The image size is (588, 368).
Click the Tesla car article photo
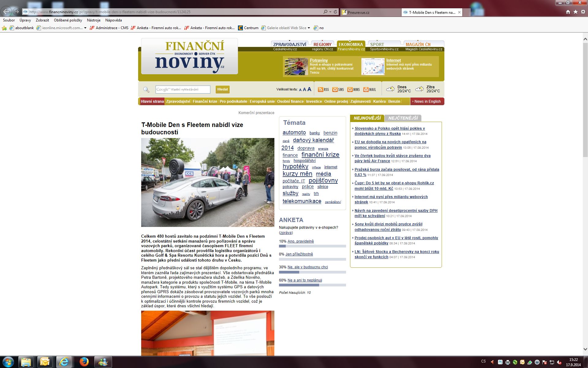[208, 182]
